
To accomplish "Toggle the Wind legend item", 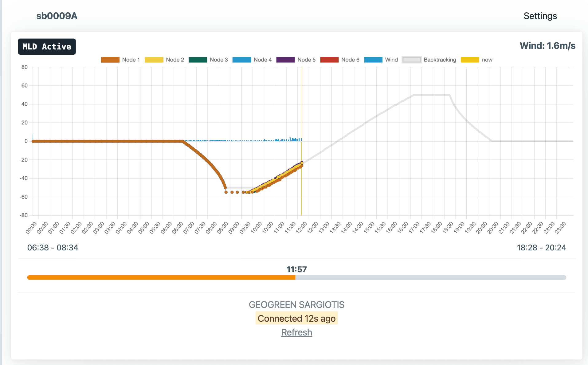I will tap(381, 60).
